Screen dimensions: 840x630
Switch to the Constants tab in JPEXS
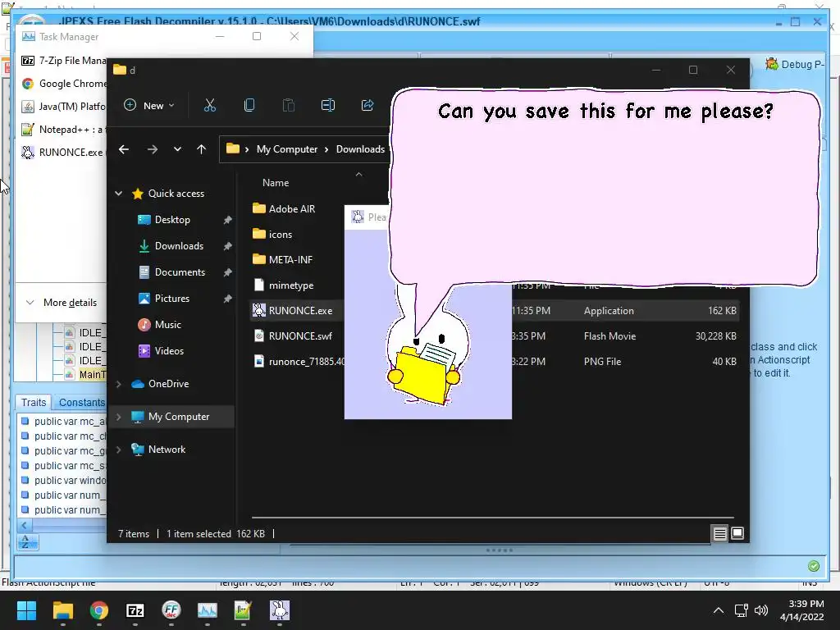81,402
